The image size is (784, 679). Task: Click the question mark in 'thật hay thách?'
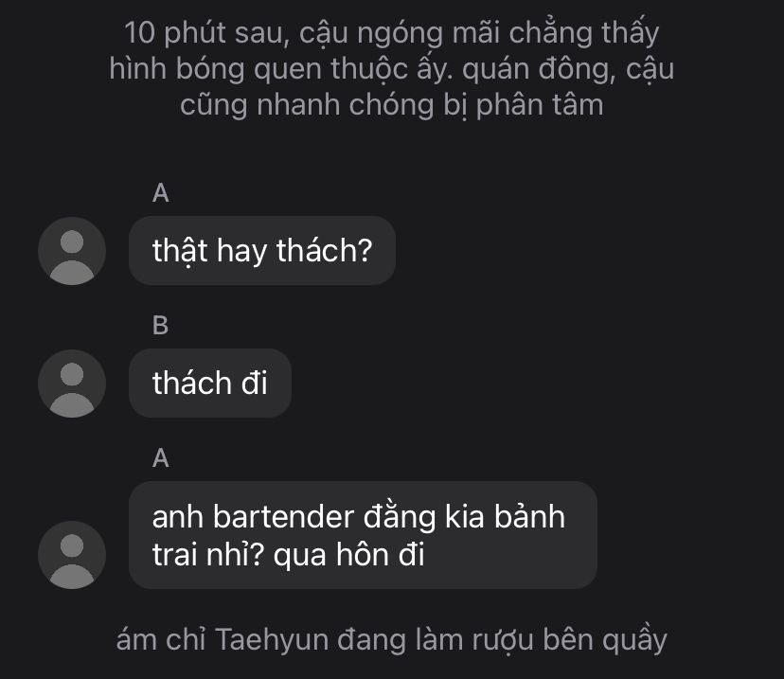[x=365, y=250]
